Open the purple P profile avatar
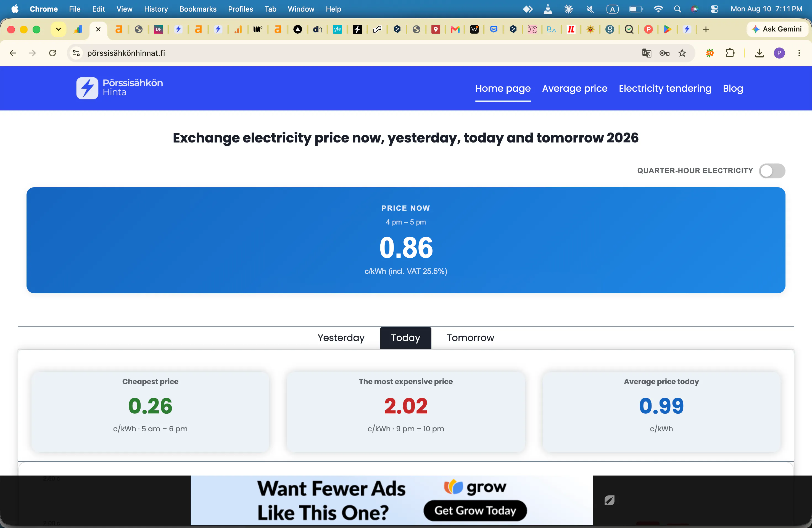 [x=779, y=53]
